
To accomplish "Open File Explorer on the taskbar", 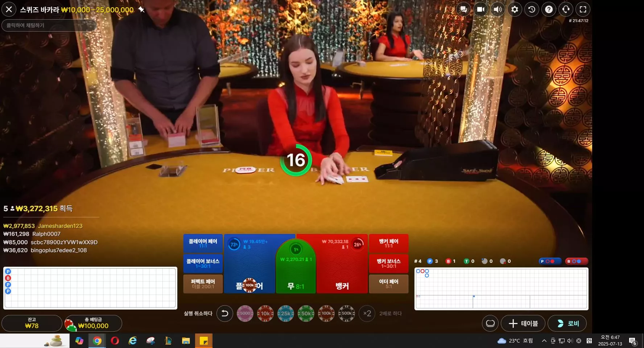I will pyautogui.click(x=186, y=341).
